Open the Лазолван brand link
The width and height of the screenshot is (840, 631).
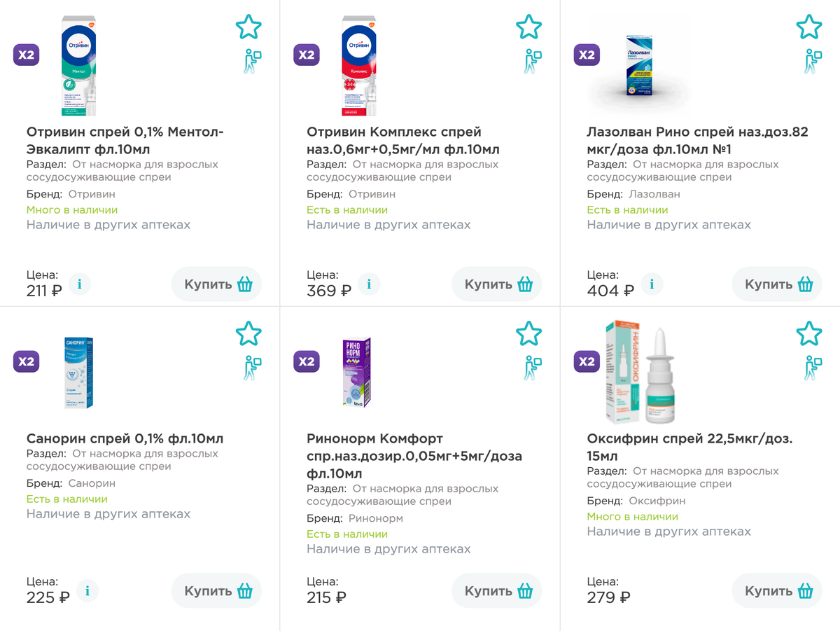(654, 194)
